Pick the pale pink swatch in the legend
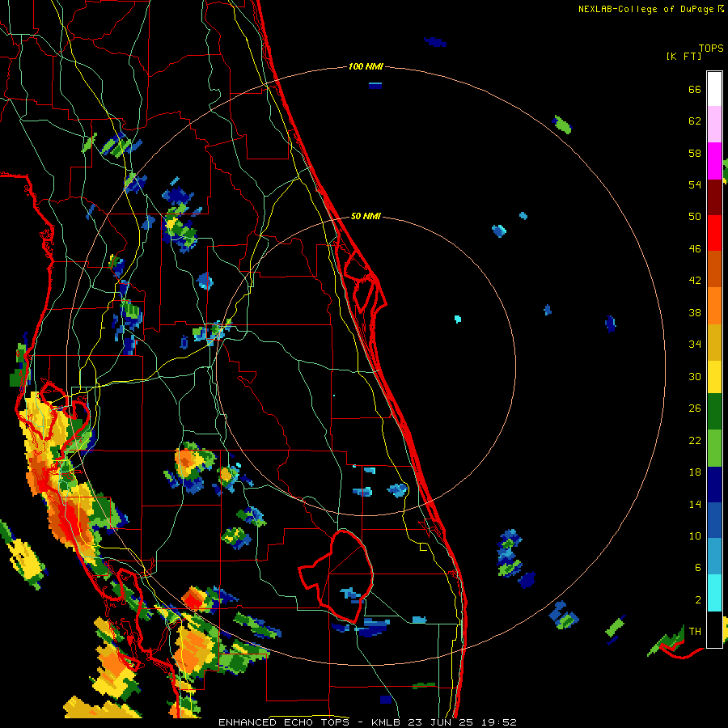 pyautogui.click(x=714, y=125)
